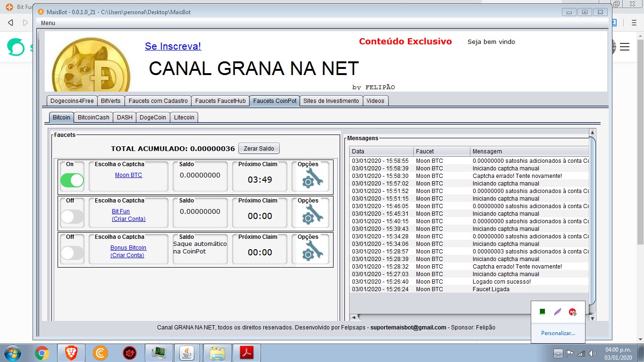Open the Moon BTC faucet link

[128, 175]
